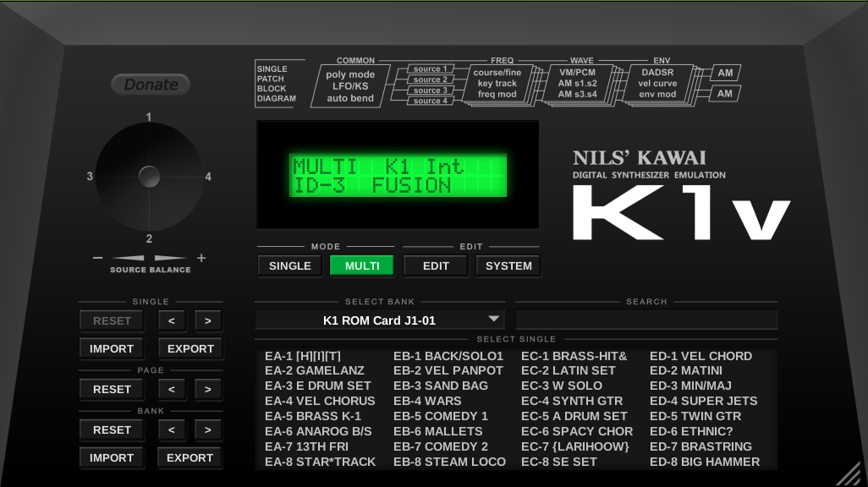
Task: Click EXPORT in the BANK section
Action: pos(190,457)
